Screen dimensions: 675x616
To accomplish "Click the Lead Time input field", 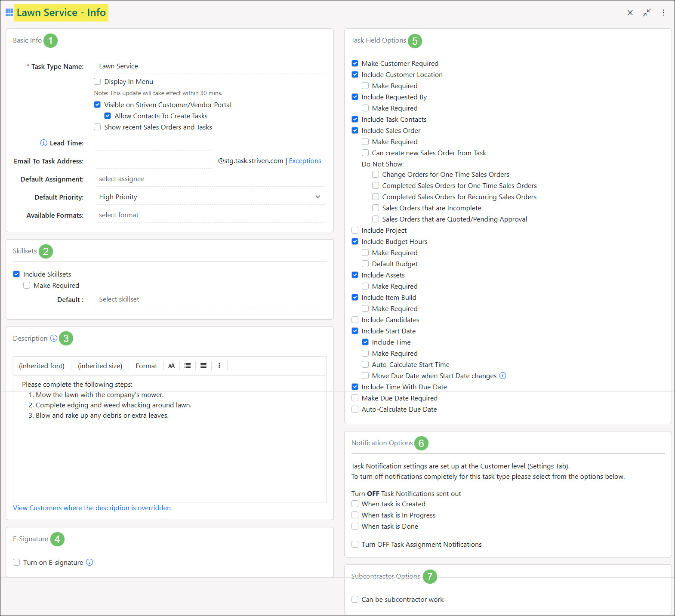I will click(153, 143).
